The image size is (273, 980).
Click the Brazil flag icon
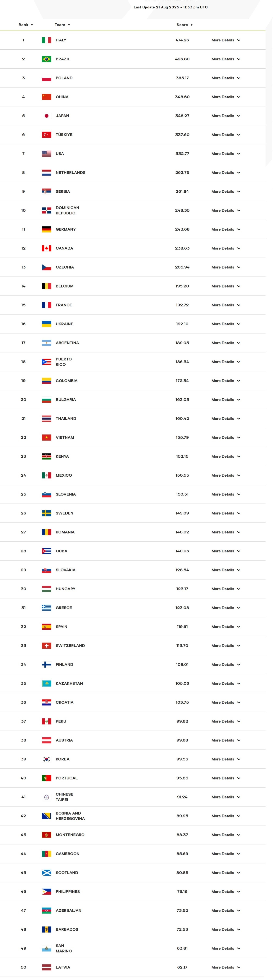tap(46, 59)
